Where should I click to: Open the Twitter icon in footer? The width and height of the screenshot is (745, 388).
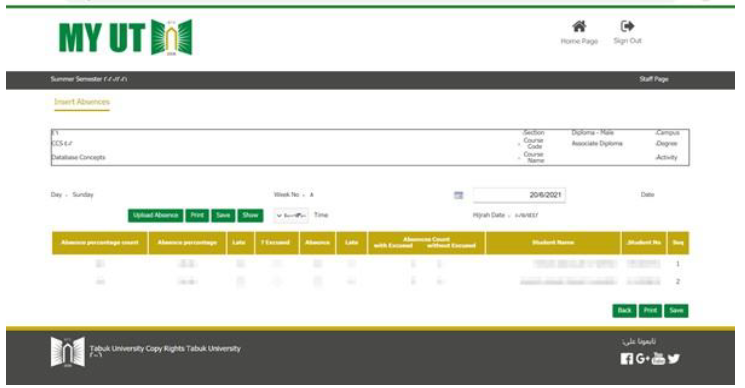(x=673, y=359)
